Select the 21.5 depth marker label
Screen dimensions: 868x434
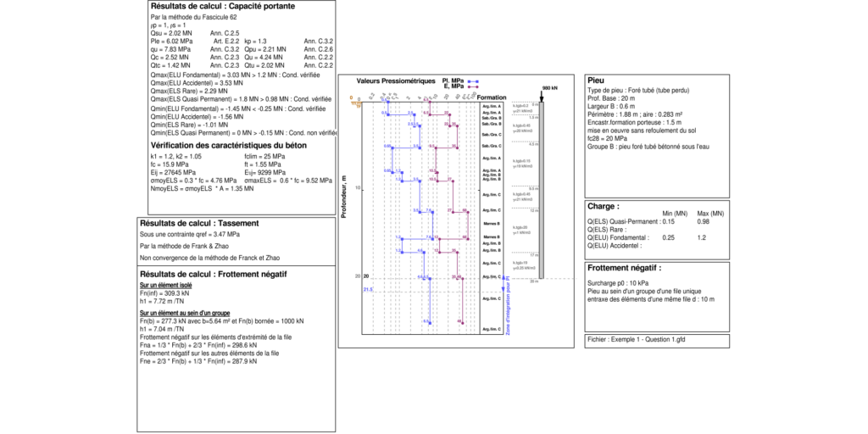[x=367, y=290]
